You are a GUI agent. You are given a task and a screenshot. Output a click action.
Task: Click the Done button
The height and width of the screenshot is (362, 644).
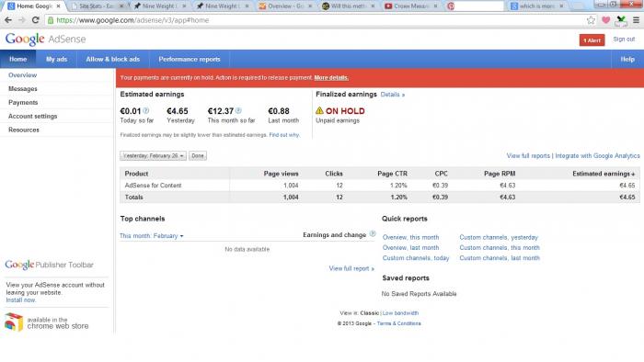198,156
